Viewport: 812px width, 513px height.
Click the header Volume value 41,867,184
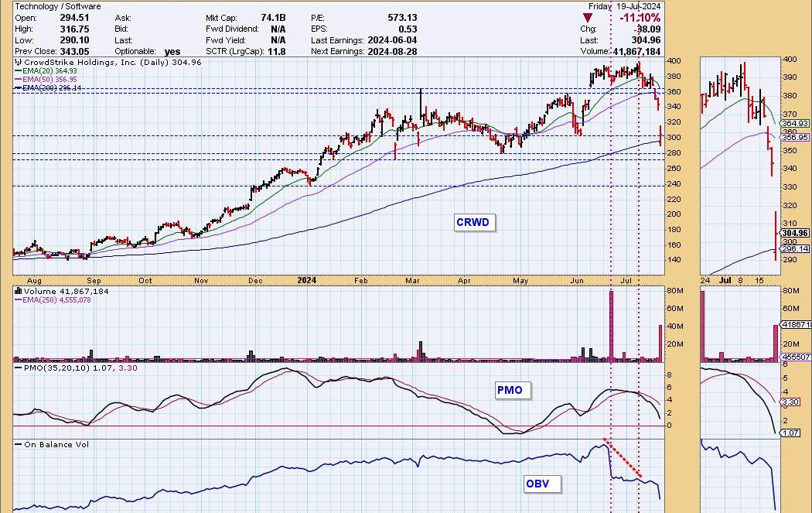tap(636, 51)
